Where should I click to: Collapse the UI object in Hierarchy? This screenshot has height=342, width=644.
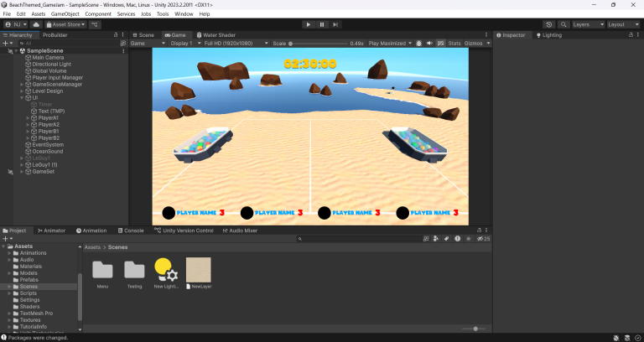[x=22, y=98]
